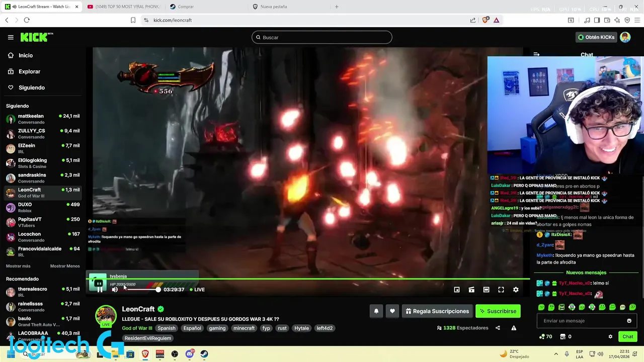The height and width of the screenshot is (362, 644).
Task: Switch to Nueva pestaña tab
Action: pyautogui.click(x=289, y=7)
